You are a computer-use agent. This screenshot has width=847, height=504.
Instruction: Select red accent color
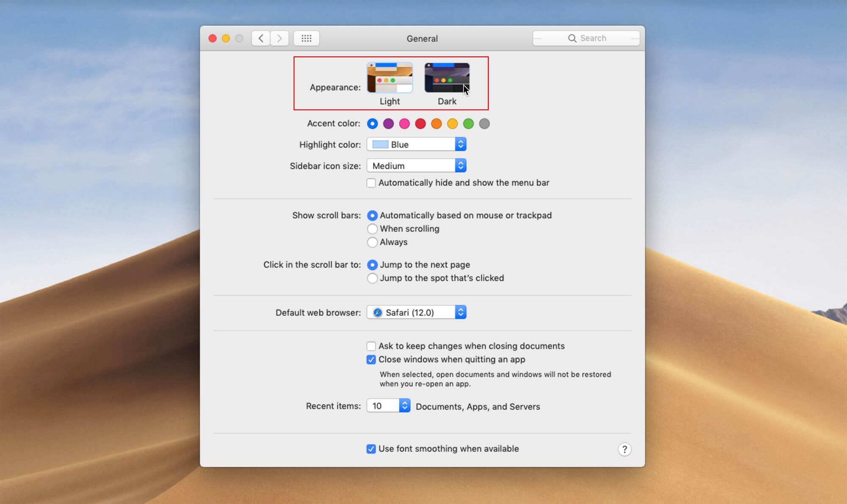[419, 124]
